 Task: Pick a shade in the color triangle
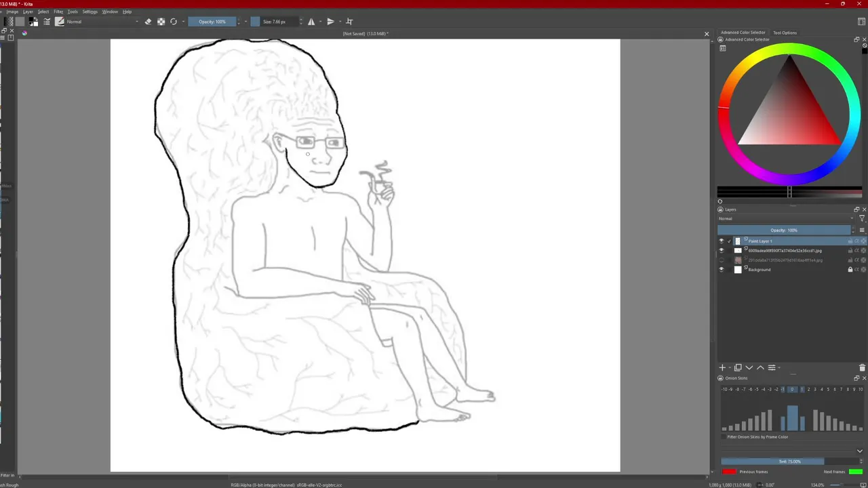click(790, 115)
